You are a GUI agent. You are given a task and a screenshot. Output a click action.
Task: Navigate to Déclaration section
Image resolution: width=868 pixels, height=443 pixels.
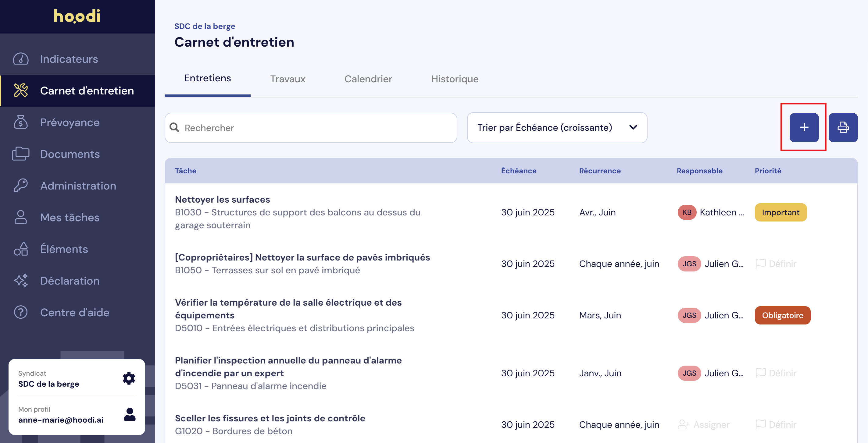tap(70, 281)
